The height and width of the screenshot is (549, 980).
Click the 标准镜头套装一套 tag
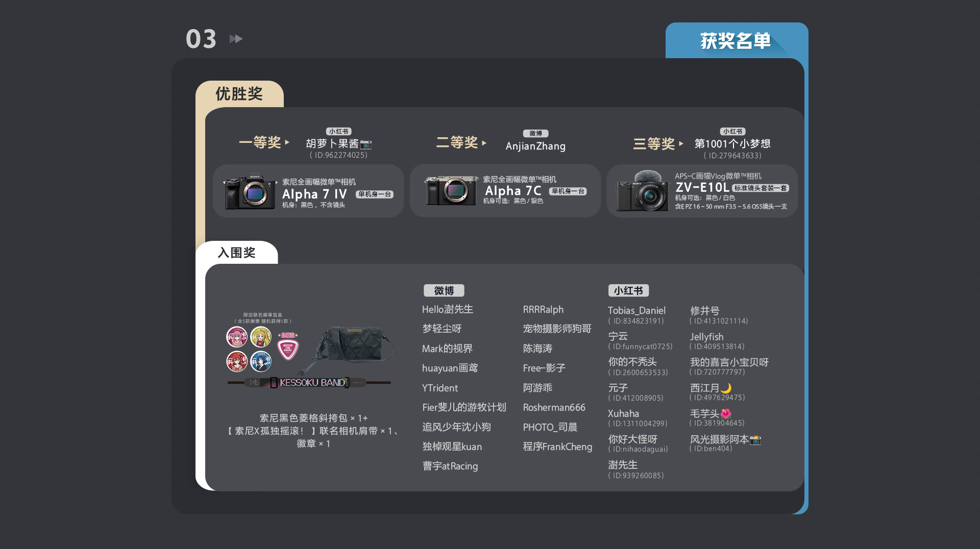[x=761, y=188]
